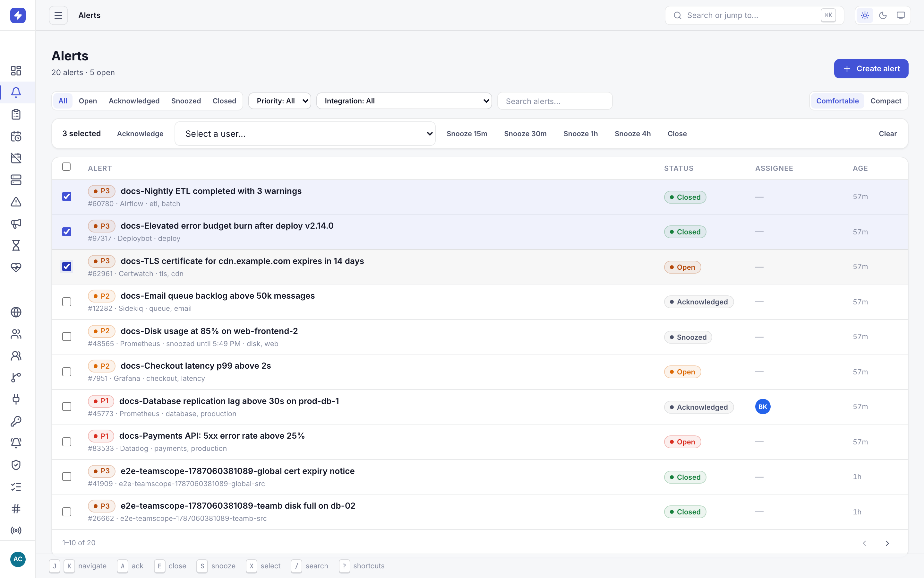Screen dimensions: 924x578
Task: Open the git branch routing icon in sidebar
Action: [16, 377]
